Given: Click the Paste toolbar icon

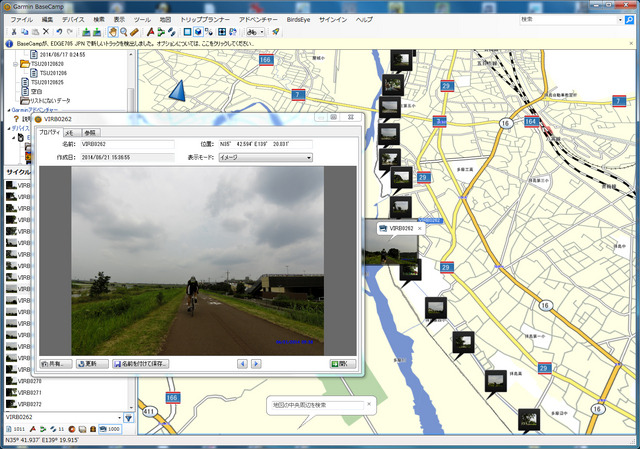Looking at the screenshot, I should (x=35, y=32).
